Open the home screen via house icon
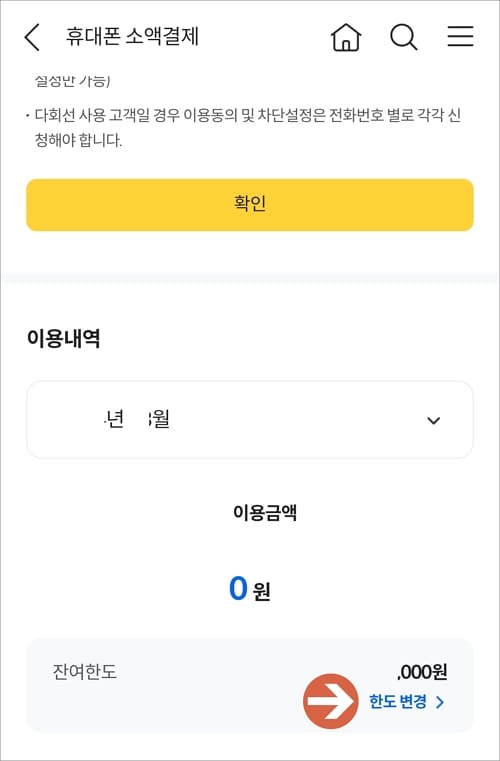The image size is (500, 761). [x=346, y=37]
